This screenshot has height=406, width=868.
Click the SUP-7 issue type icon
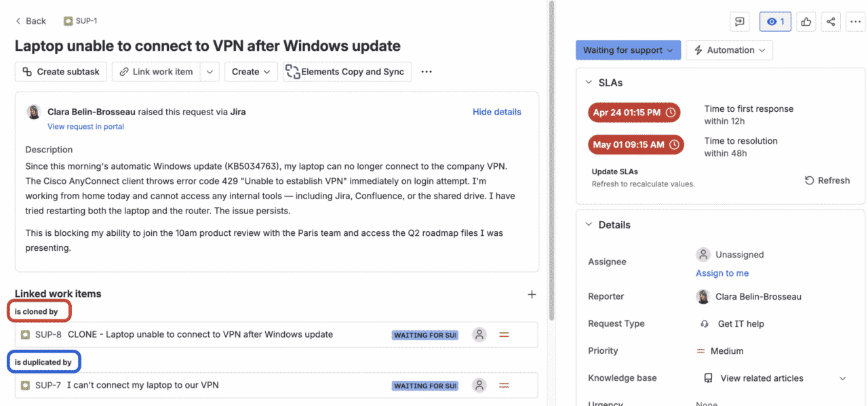25,386
